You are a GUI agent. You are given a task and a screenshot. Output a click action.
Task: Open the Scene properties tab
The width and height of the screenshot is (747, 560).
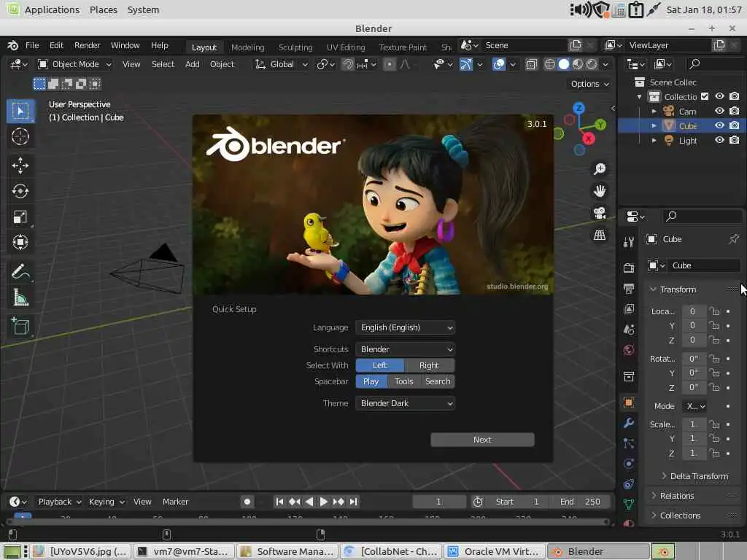click(629, 330)
